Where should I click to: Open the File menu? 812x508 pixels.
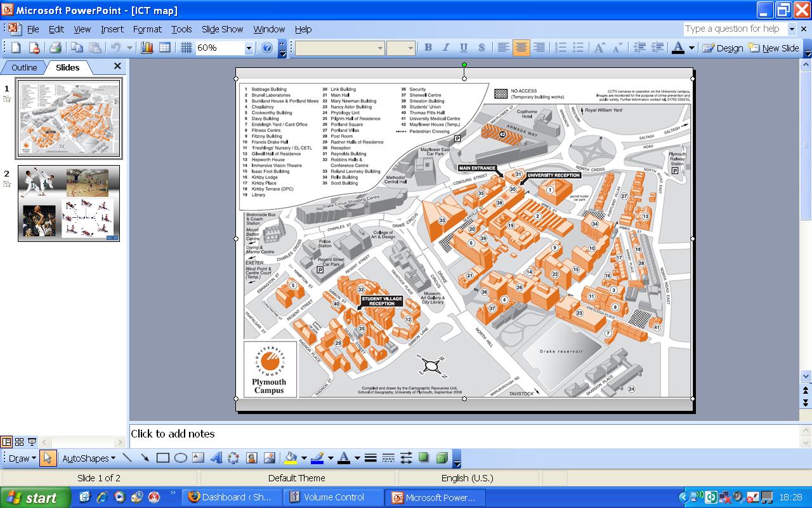(x=33, y=29)
